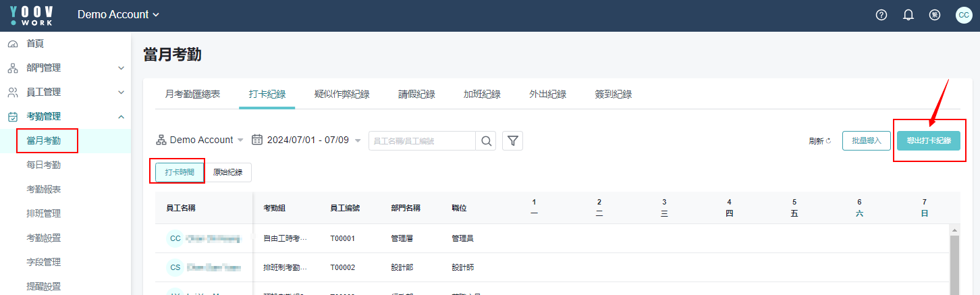980x295 pixels.
Task: Focus the 員工名稱/員工編號 search field
Action: pyautogui.click(x=422, y=140)
